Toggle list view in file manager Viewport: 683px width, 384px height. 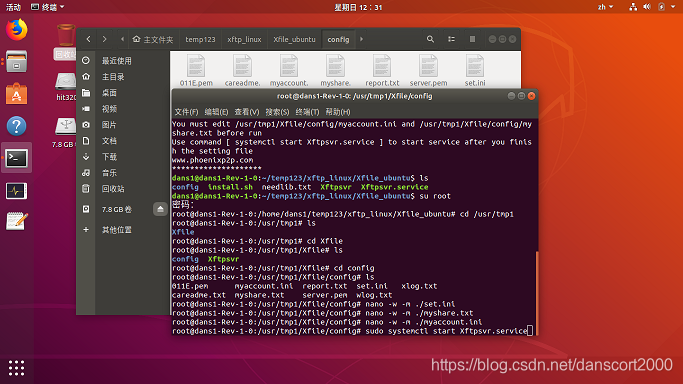click(451, 39)
